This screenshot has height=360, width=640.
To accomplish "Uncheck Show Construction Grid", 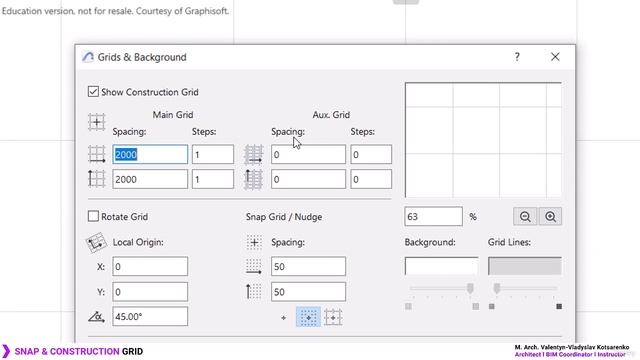I will [x=93, y=91].
